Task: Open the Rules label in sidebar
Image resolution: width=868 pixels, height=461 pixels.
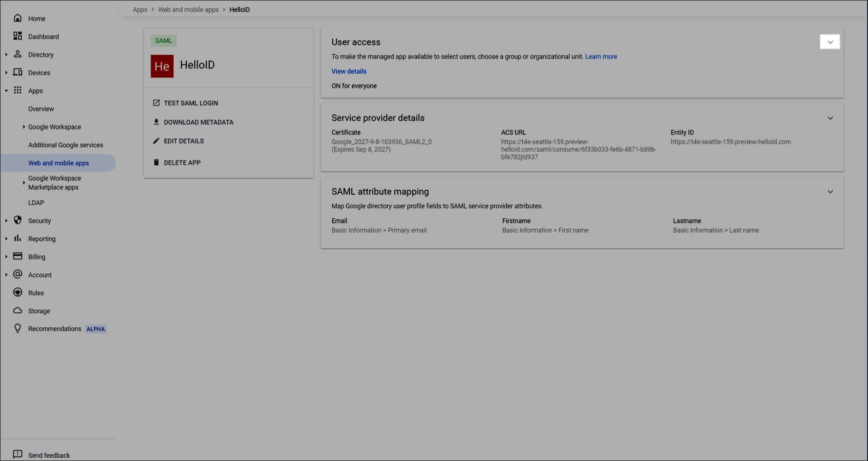Action: [x=36, y=293]
